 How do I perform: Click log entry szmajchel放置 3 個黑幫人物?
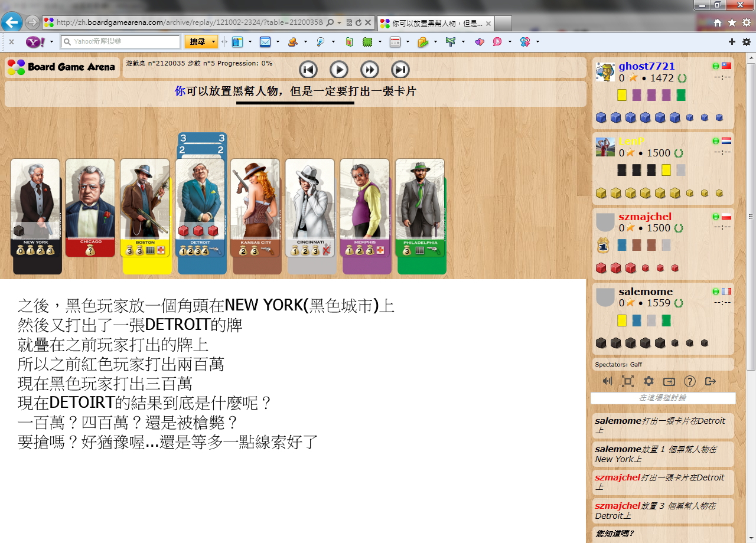[663, 511]
